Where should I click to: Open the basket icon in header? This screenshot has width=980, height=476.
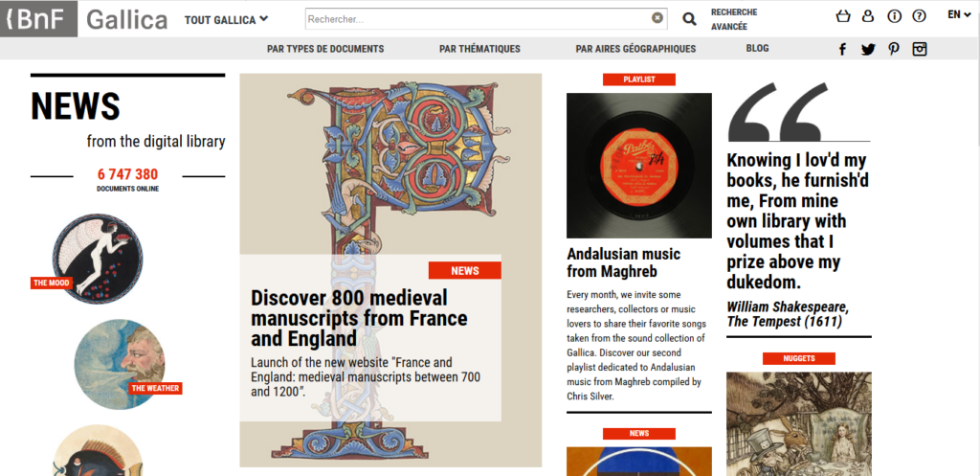[843, 16]
